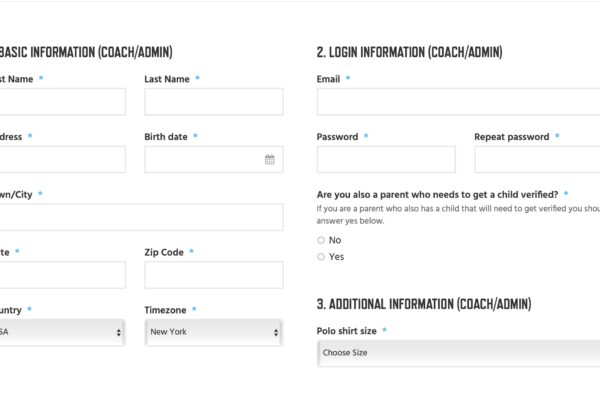
Task: Click the Birth date input field
Action: coord(214,159)
